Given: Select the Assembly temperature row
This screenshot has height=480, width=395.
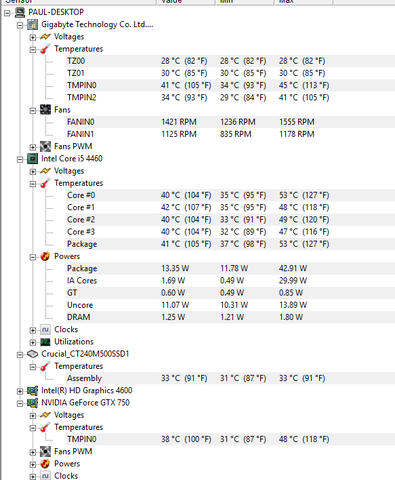Looking at the screenshot, I should click(230, 378).
